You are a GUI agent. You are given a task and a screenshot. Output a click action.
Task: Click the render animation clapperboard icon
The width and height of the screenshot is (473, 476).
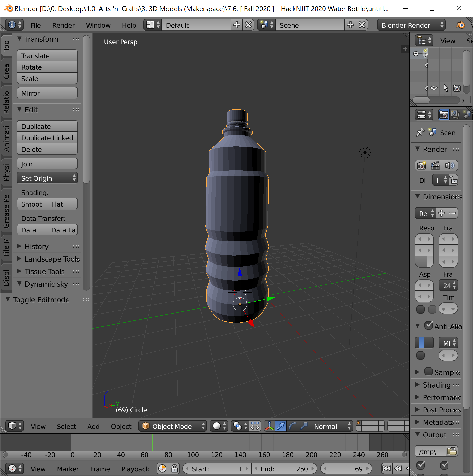point(435,166)
